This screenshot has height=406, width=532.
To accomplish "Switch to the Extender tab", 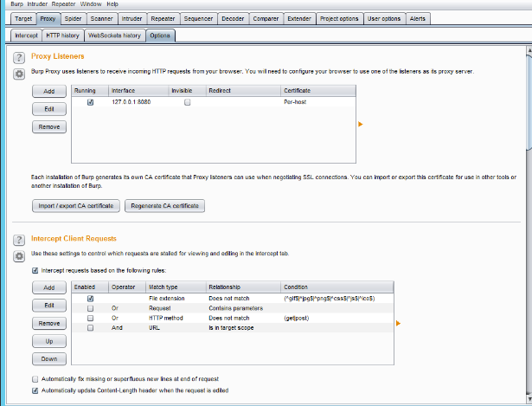I will point(299,19).
